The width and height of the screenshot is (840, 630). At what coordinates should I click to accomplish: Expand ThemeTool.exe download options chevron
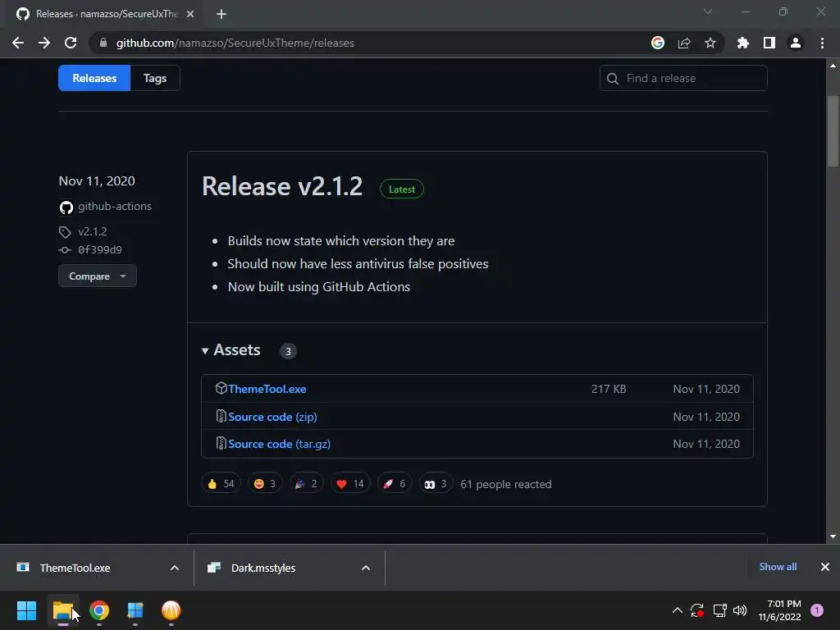175,568
